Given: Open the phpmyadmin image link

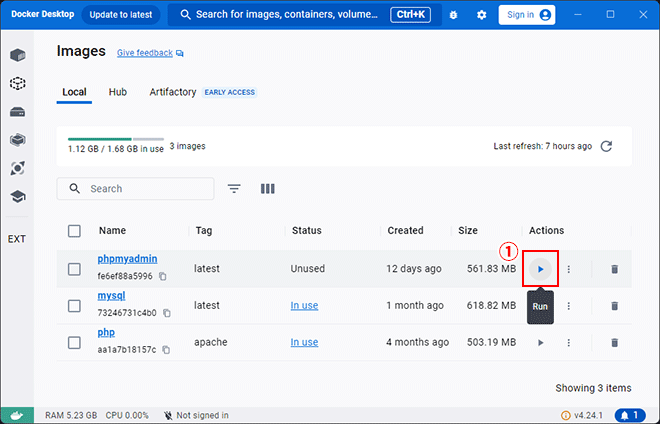Looking at the screenshot, I should pyautogui.click(x=128, y=259).
